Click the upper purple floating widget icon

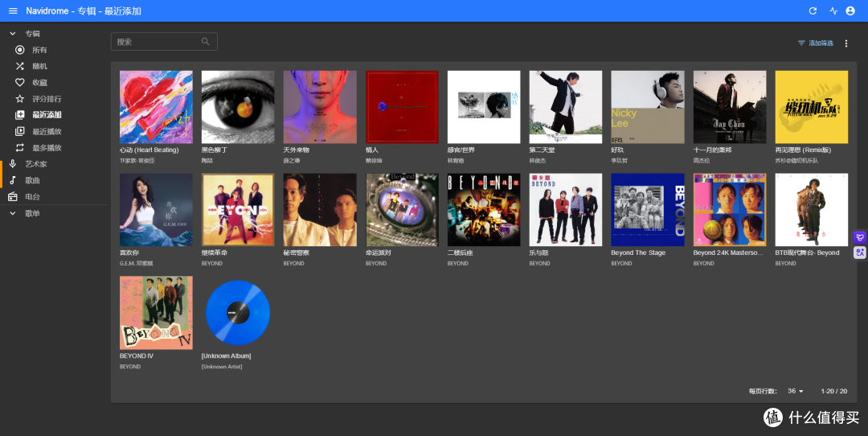point(860,237)
